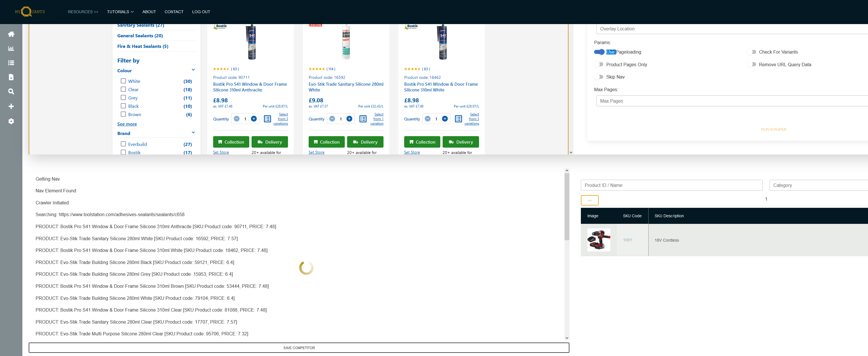Enable Remove URL Query Data switch
The width and height of the screenshot is (868, 356).
click(752, 64)
